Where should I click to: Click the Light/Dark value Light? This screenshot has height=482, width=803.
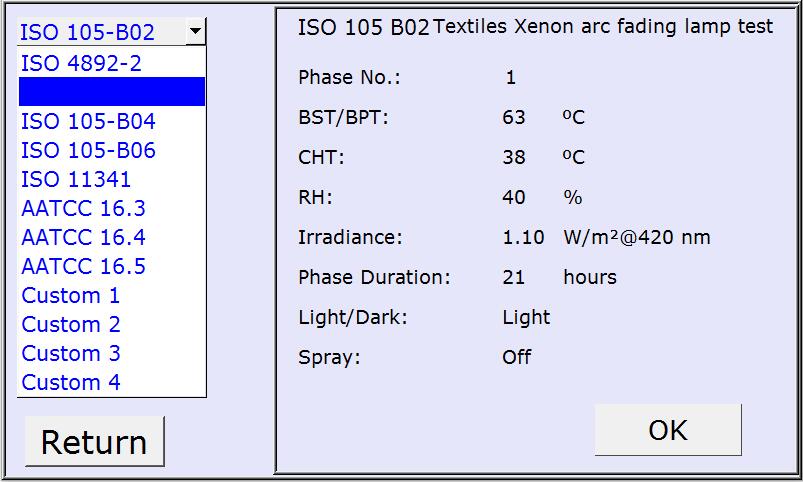pos(526,318)
